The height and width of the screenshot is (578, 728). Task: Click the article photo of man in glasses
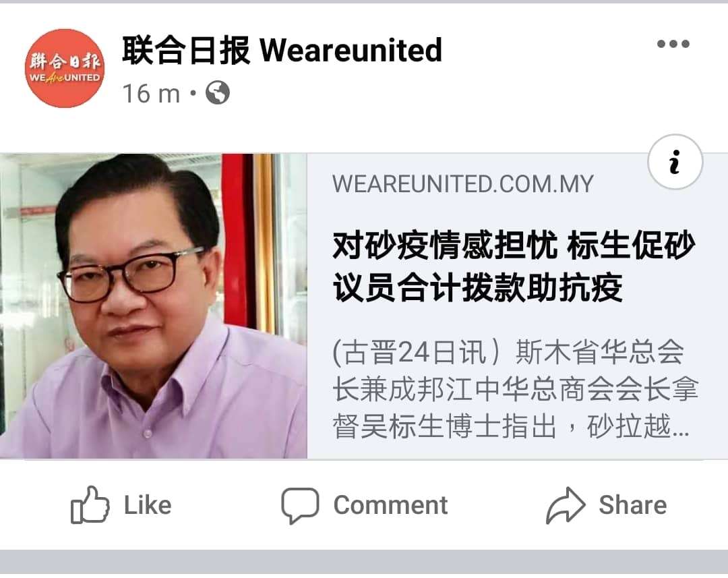(153, 306)
